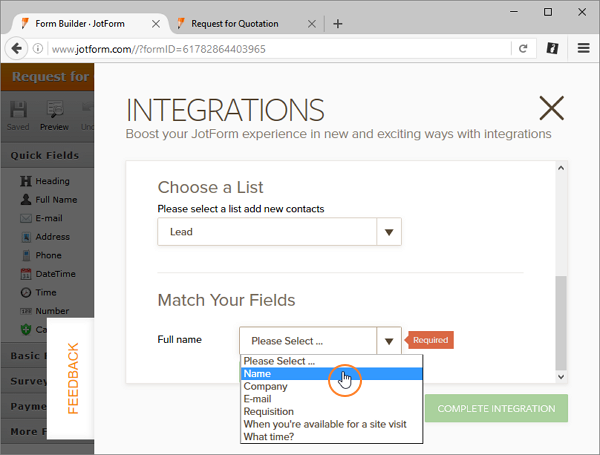Click the Preview icon in the toolbar
The image size is (600, 455).
click(54, 111)
